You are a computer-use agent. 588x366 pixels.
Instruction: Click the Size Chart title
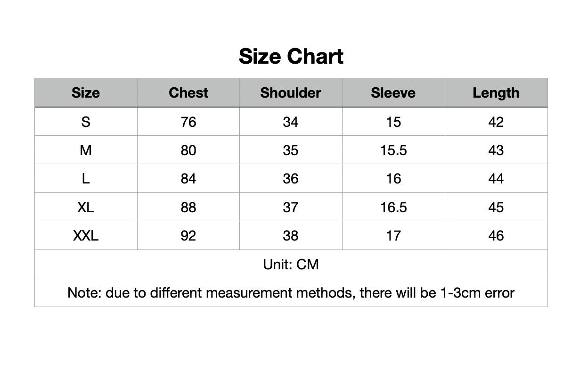point(291,57)
